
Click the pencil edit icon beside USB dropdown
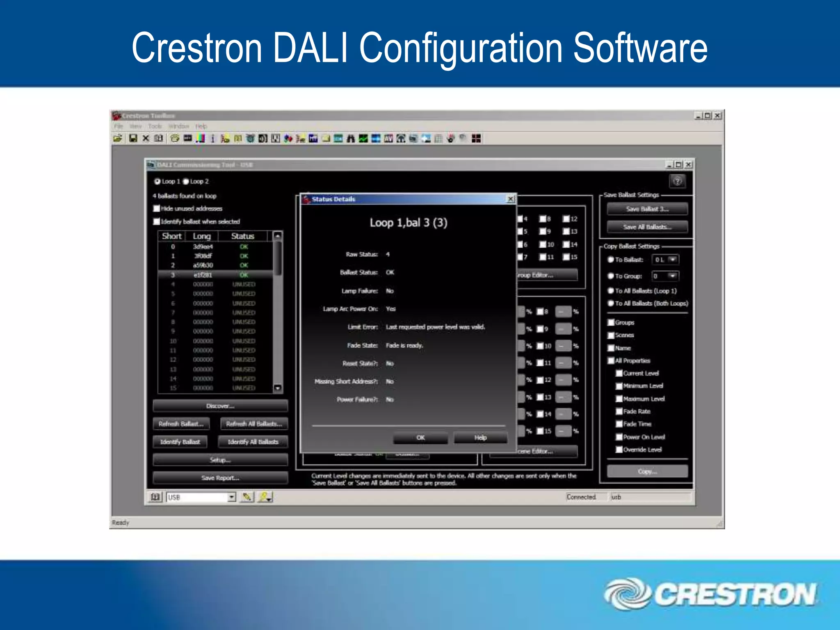247,497
